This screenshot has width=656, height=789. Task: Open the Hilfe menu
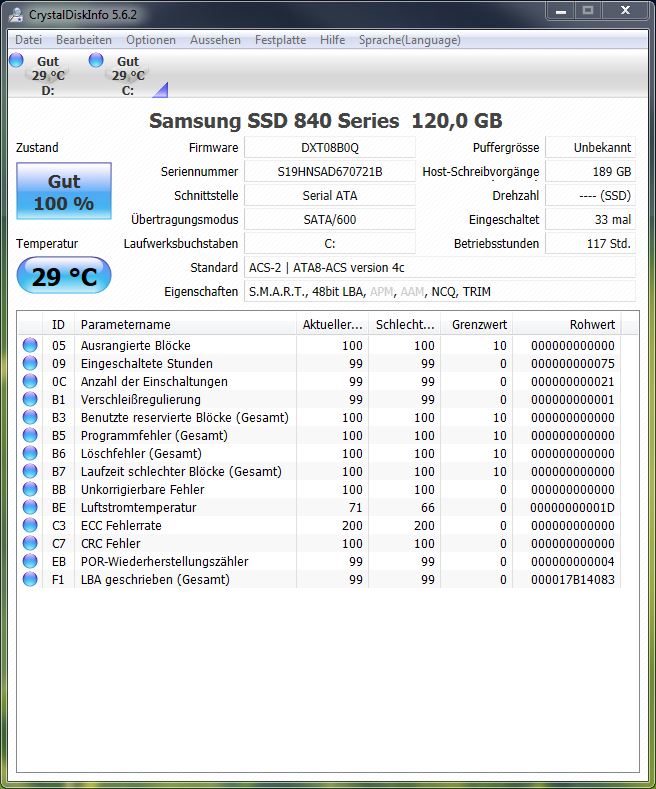(x=333, y=40)
